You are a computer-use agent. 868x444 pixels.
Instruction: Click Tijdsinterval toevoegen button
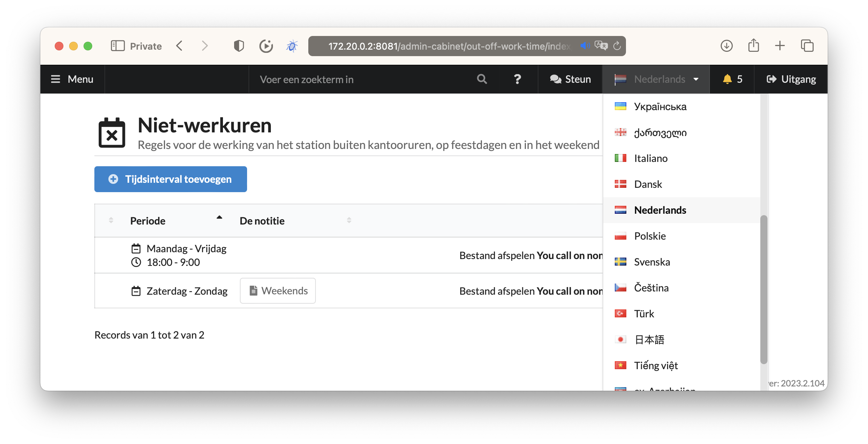[171, 179]
